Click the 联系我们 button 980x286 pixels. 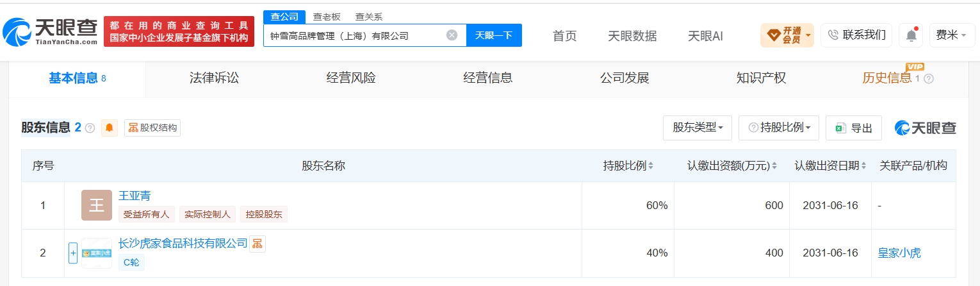pos(856,35)
